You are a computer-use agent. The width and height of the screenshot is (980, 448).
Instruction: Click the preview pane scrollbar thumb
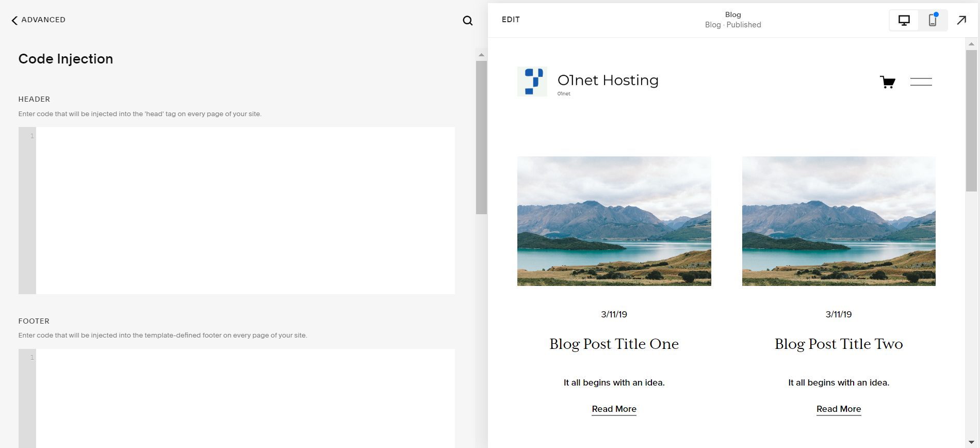point(971,121)
